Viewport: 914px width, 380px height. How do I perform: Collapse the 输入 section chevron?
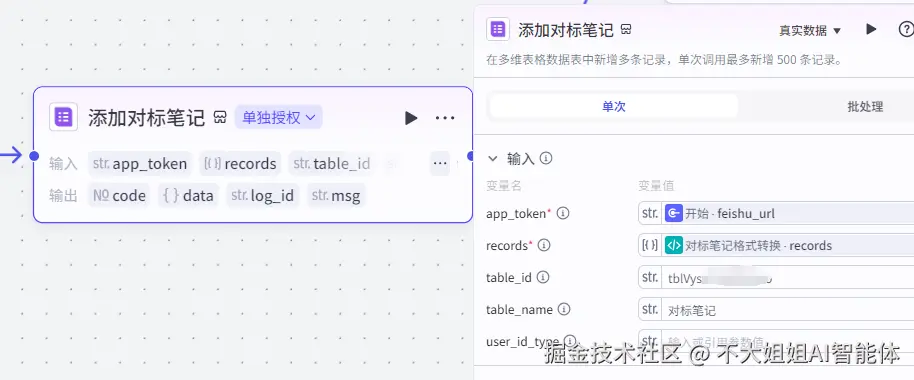493,158
